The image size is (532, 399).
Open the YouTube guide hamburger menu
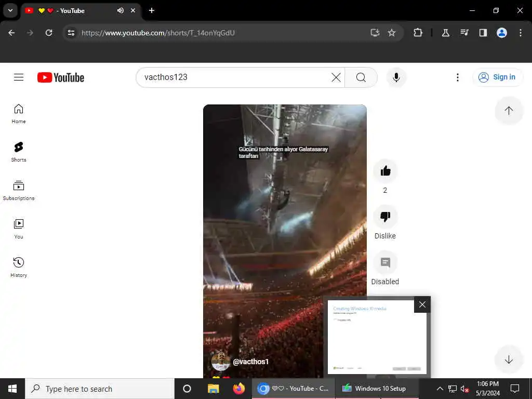tap(19, 77)
